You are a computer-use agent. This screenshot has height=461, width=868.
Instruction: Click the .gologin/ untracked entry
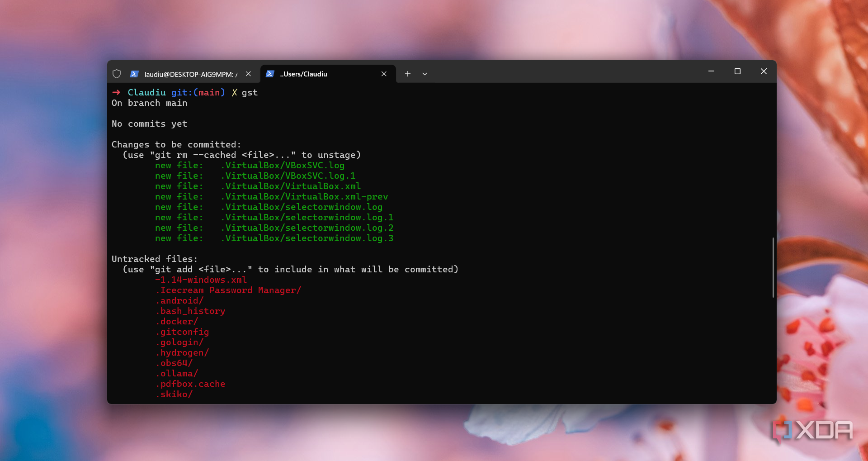(x=179, y=342)
